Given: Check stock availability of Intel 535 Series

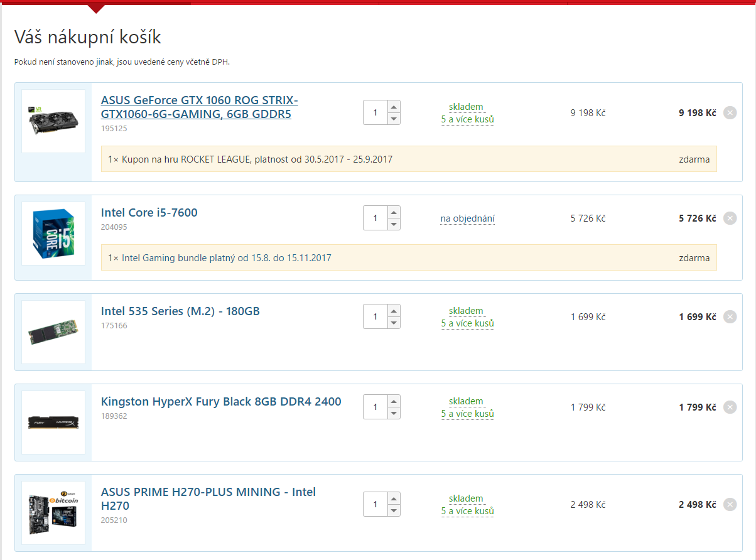Looking at the screenshot, I should pos(467,317).
